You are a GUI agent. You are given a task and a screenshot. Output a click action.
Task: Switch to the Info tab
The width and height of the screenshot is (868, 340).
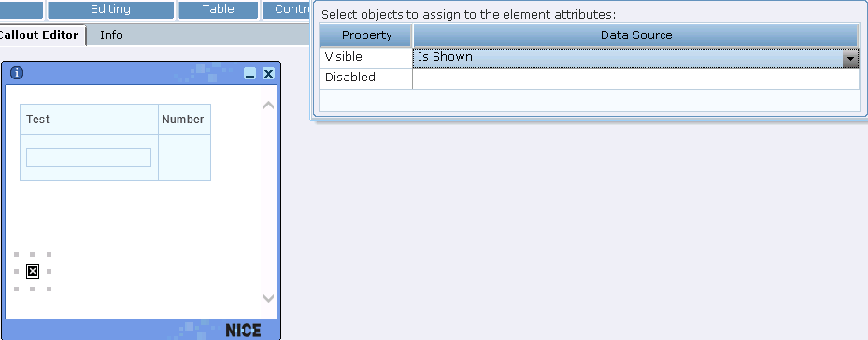tap(111, 35)
